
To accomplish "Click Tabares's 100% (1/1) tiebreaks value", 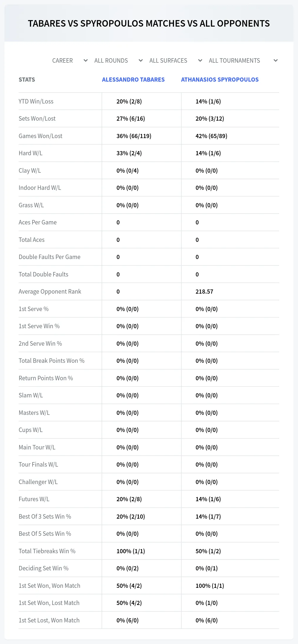I will (x=131, y=551).
